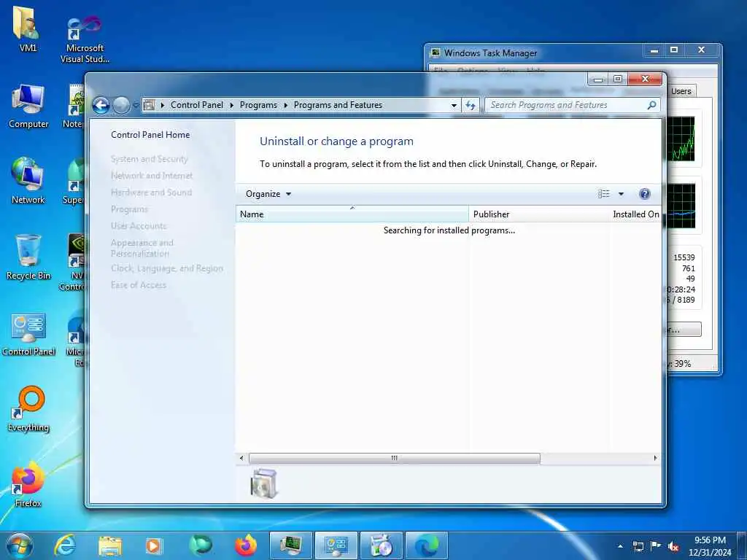
Task: Click the Microsoft Edge taskbar button
Action: click(x=426, y=545)
